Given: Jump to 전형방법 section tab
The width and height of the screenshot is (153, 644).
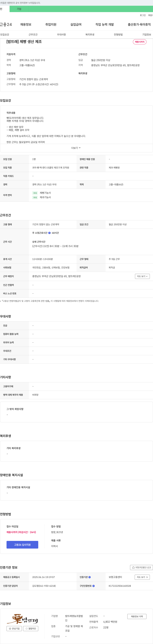Looking at the screenshot, I should (118, 35).
